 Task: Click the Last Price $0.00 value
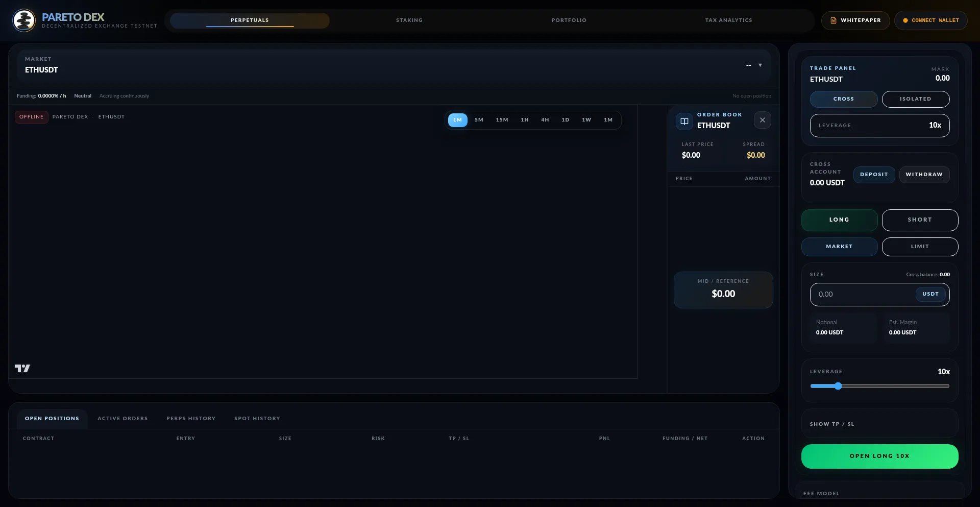(691, 155)
